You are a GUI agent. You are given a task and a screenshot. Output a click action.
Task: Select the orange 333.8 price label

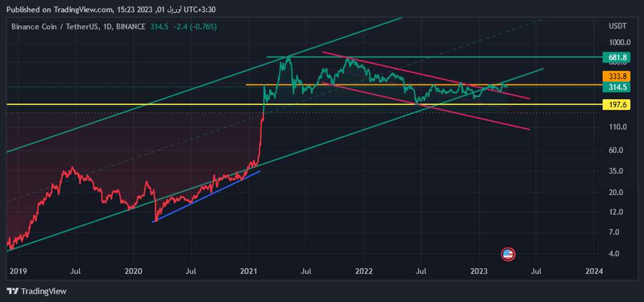tap(614, 76)
